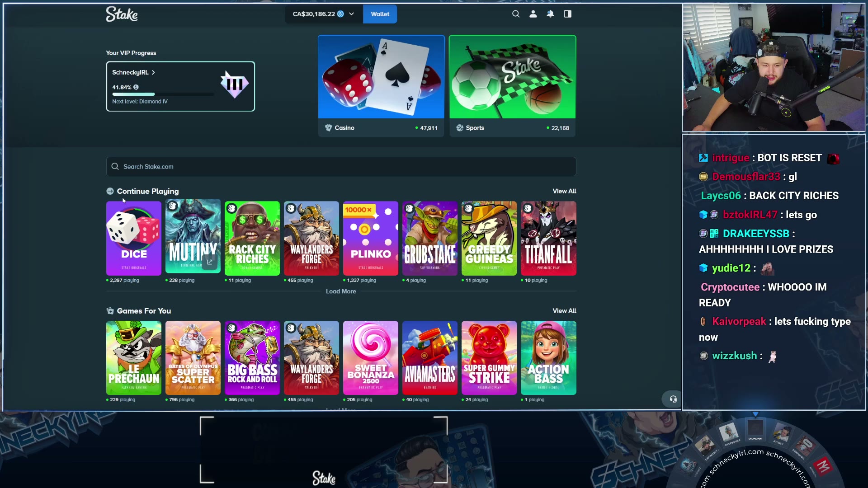
Task: Open the Plinko game thumbnail
Action: tap(371, 238)
